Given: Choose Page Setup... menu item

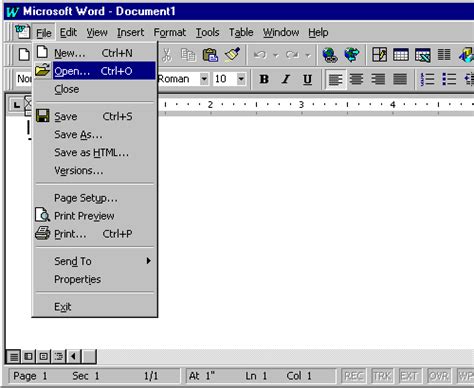Looking at the screenshot, I should (x=94, y=198).
